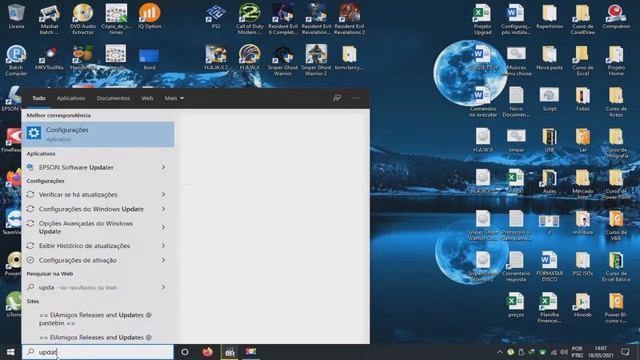The width and height of the screenshot is (640, 360).
Task: Open Hinode folder shortcut on desktop
Action: coord(583,305)
